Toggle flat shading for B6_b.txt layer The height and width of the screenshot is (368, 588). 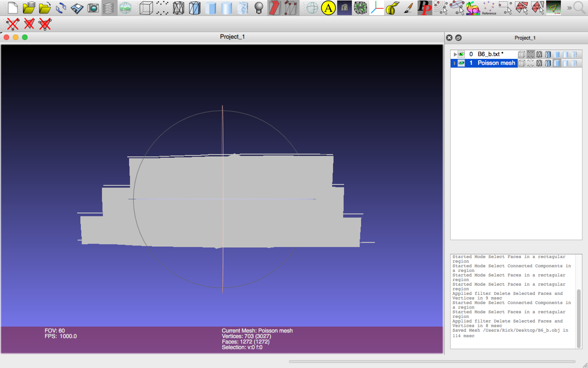pos(557,54)
